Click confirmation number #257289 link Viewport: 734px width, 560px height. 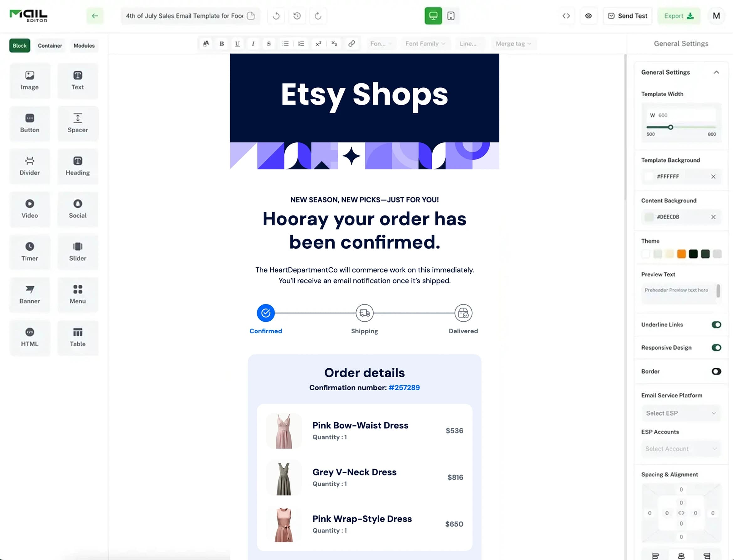404,388
